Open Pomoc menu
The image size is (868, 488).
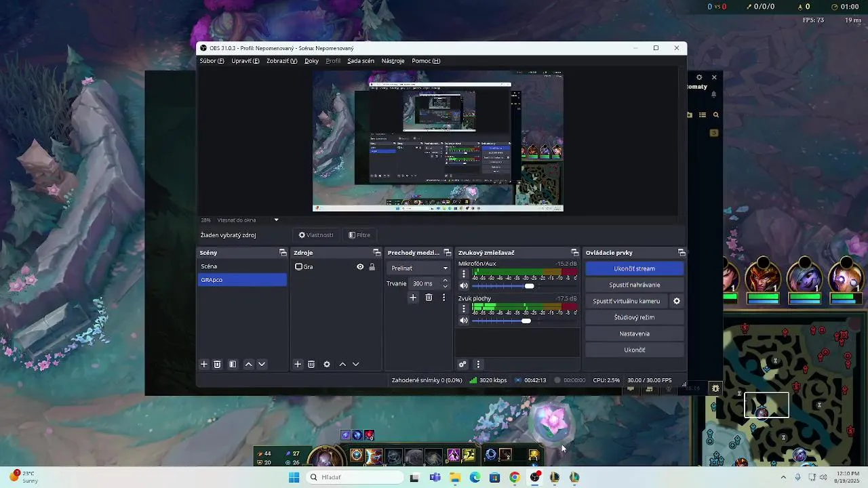coord(426,61)
